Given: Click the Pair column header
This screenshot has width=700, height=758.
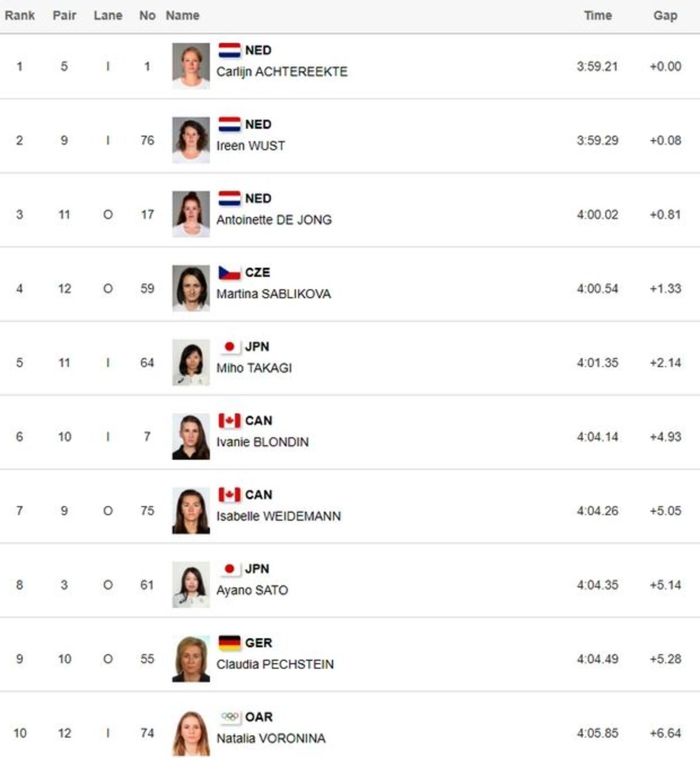Looking at the screenshot, I should pyautogui.click(x=64, y=15).
